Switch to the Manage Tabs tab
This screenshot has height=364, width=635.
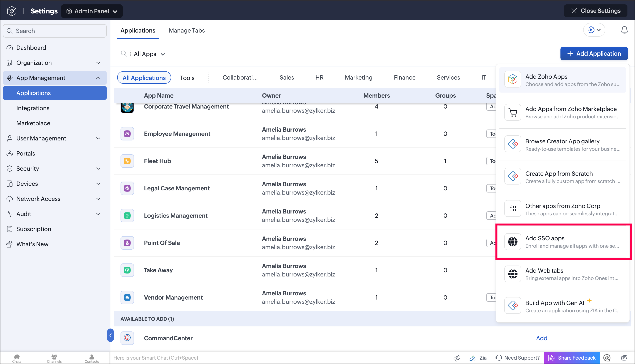click(186, 30)
